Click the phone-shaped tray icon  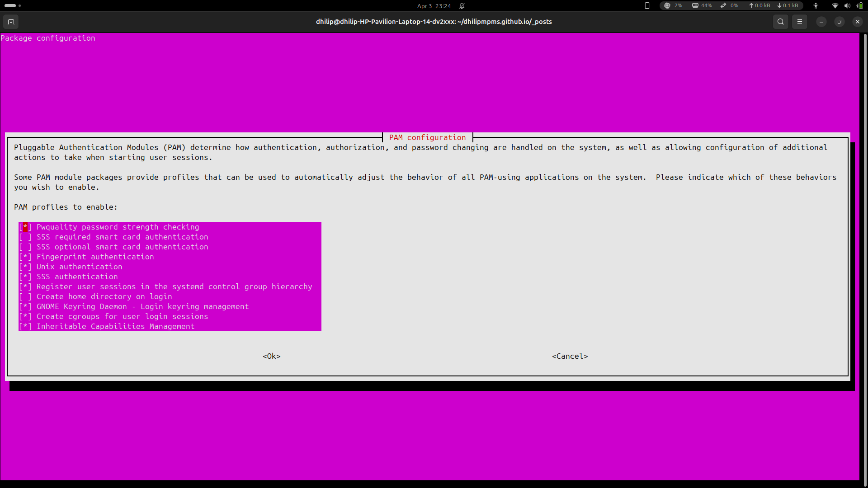coord(647,6)
